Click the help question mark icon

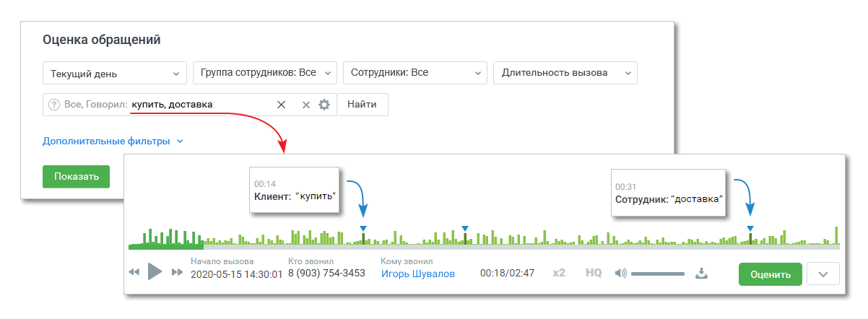pyautogui.click(x=53, y=105)
